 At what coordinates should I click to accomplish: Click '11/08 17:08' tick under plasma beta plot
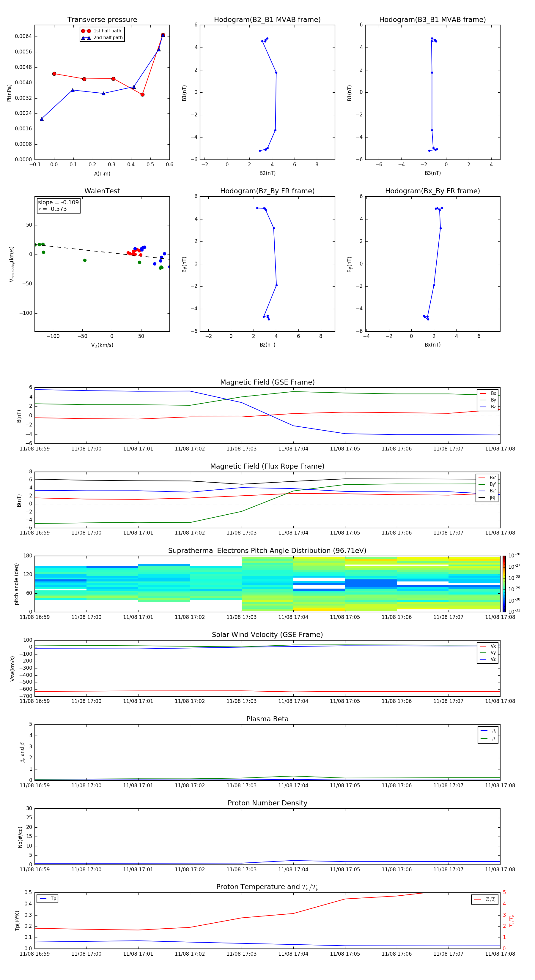(500, 785)
